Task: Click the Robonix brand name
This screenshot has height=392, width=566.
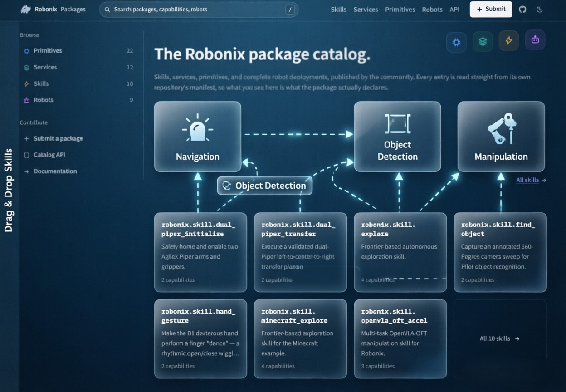Action: tap(46, 9)
